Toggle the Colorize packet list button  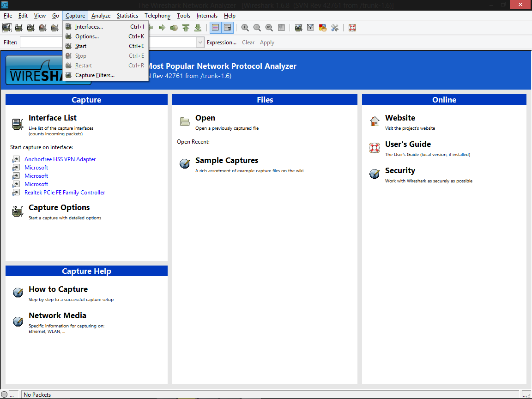tap(216, 28)
